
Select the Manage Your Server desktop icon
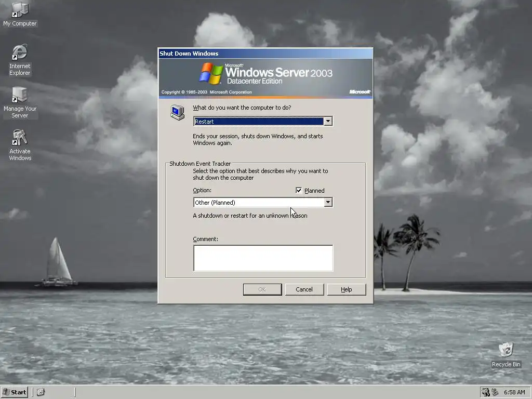click(20, 103)
